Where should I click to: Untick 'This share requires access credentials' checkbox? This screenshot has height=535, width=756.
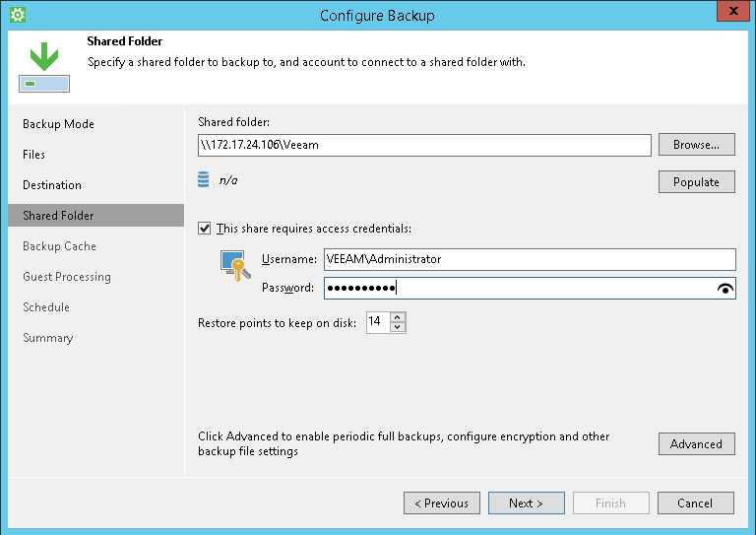[205, 229]
